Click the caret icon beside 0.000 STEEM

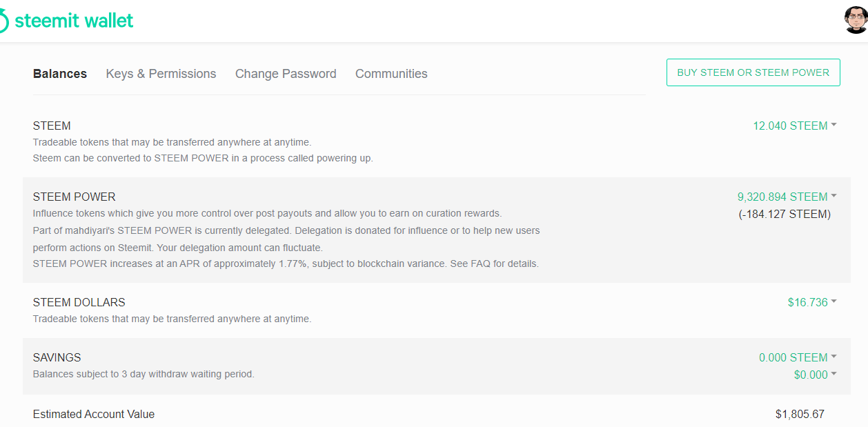click(834, 357)
